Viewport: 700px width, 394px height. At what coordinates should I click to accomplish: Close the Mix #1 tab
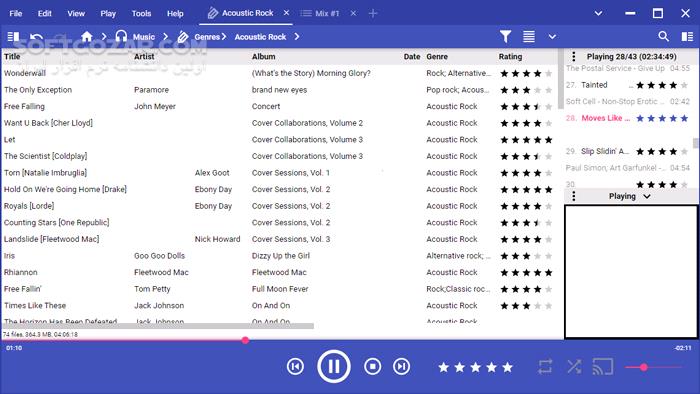353,13
